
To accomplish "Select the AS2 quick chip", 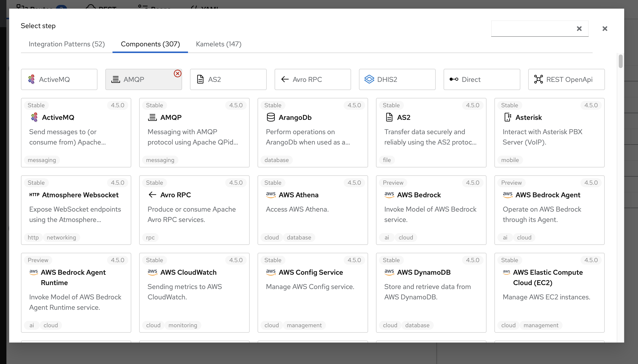I will [x=228, y=79].
